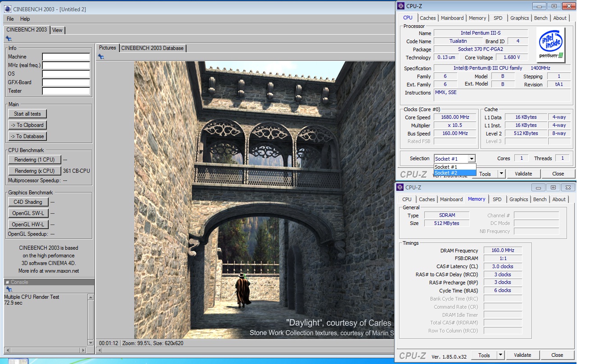Click the console vertical scrollbar up arrow
590x364 pixels.
tap(91, 297)
